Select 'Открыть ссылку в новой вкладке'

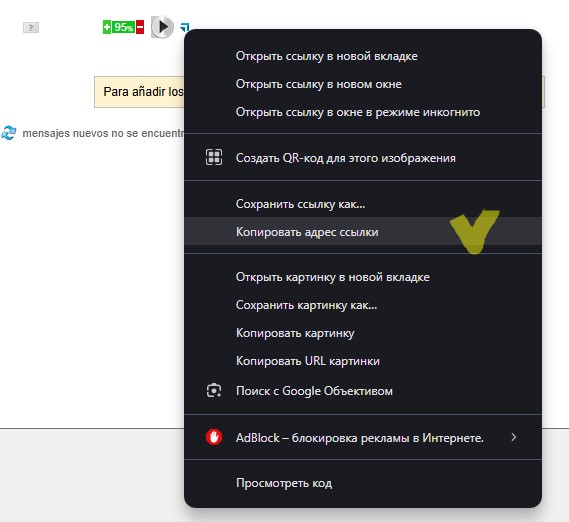pyautogui.click(x=363, y=56)
